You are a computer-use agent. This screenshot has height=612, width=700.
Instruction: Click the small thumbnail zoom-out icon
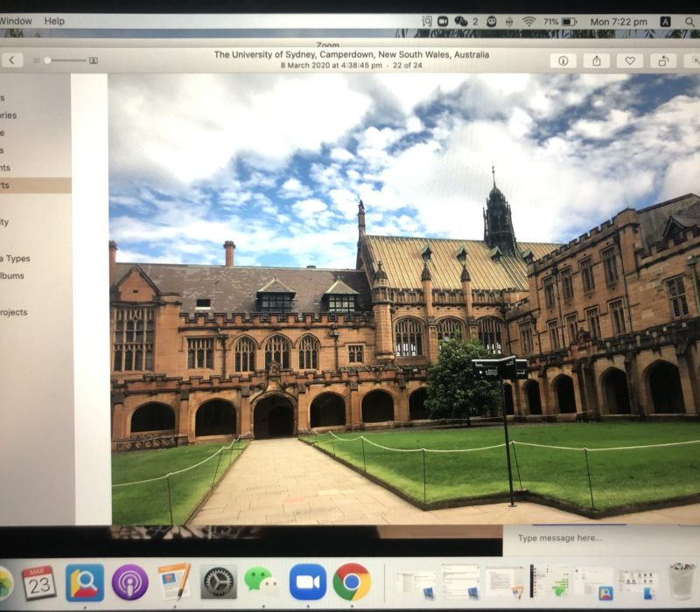[x=37, y=60]
